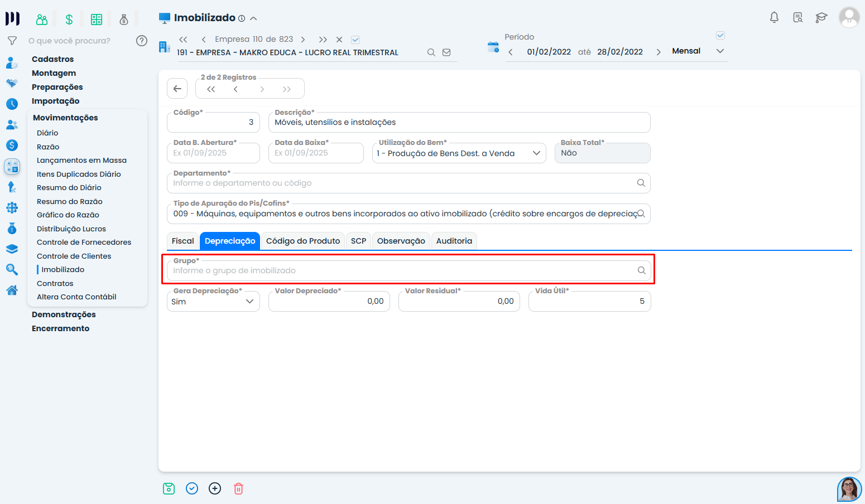Click the red trash delete icon
The image size is (865, 504).
point(238,489)
